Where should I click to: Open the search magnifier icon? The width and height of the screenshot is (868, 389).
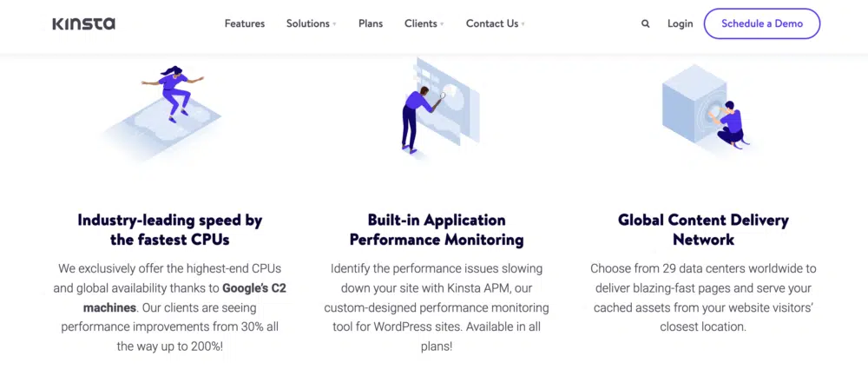tap(645, 24)
